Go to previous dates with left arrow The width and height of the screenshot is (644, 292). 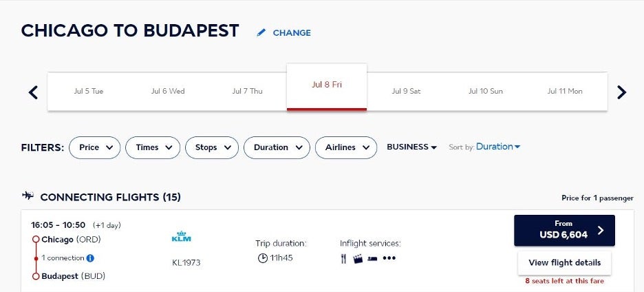tap(33, 92)
